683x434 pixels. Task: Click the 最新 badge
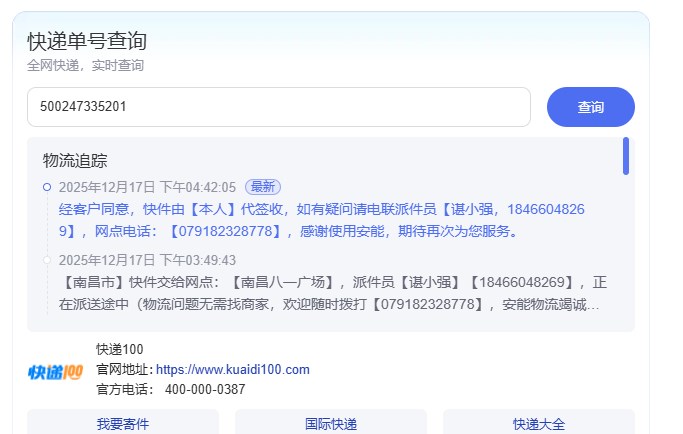pyautogui.click(x=263, y=187)
